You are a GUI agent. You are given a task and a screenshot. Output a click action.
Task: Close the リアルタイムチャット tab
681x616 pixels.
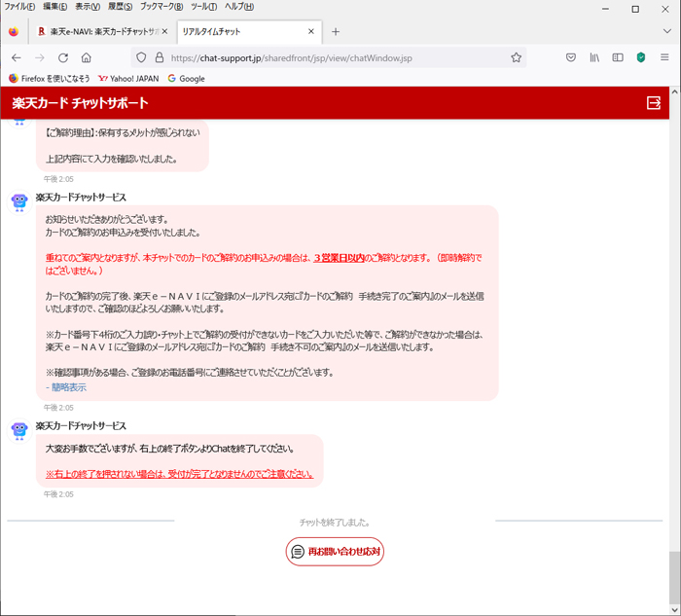click(x=311, y=31)
